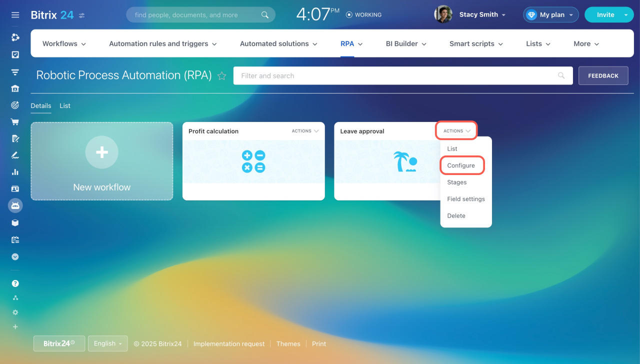
Task: Open Field settings from the Actions menu
Action: (466, 199)
